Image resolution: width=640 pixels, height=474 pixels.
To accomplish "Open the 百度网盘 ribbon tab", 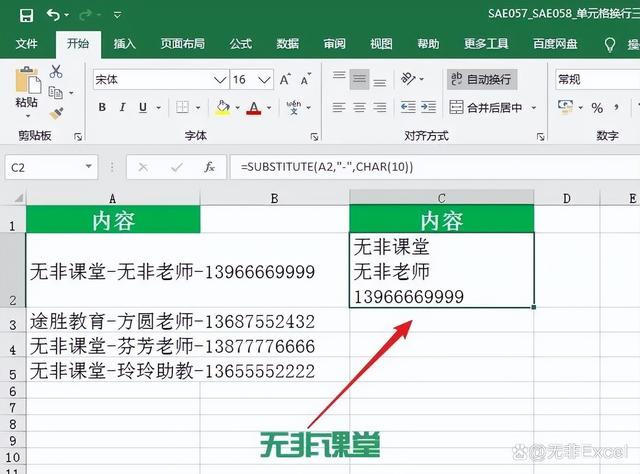I will pos(556,44).
